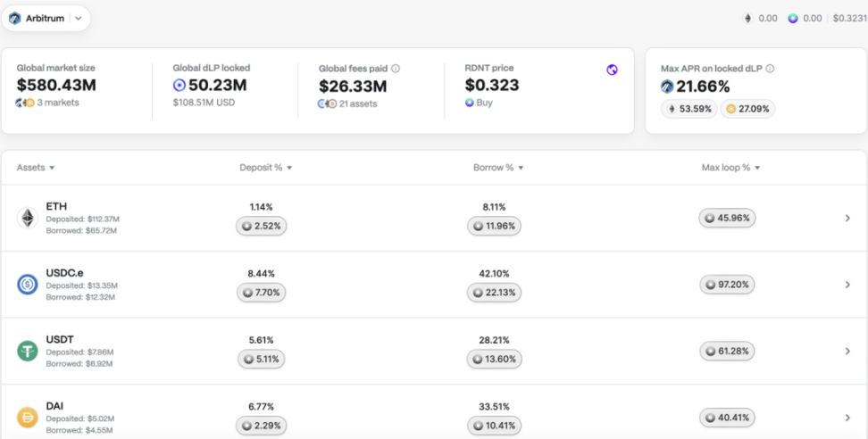Open the Arbitrum network dropdown
Viewport: 868px width, 439px height.
[x=46, y=18]
